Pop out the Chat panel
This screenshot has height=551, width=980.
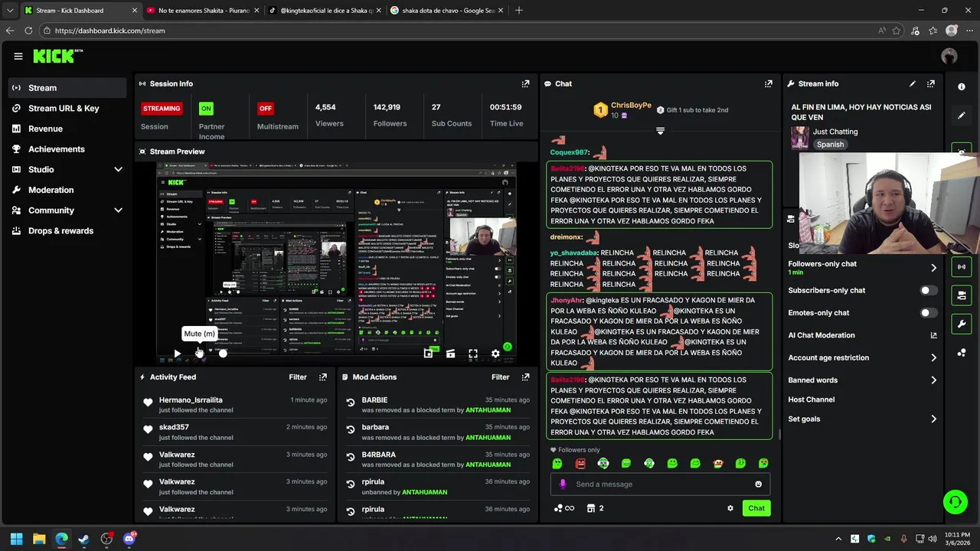point(768,83)
